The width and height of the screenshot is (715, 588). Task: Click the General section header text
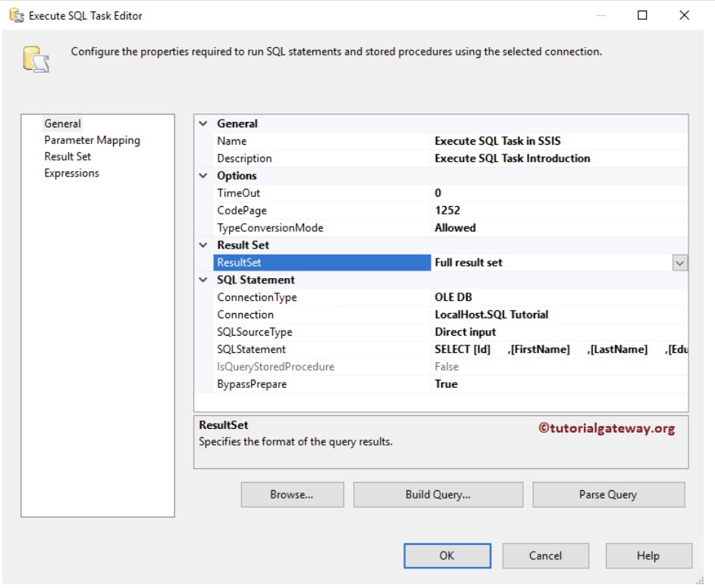point(237,124)
